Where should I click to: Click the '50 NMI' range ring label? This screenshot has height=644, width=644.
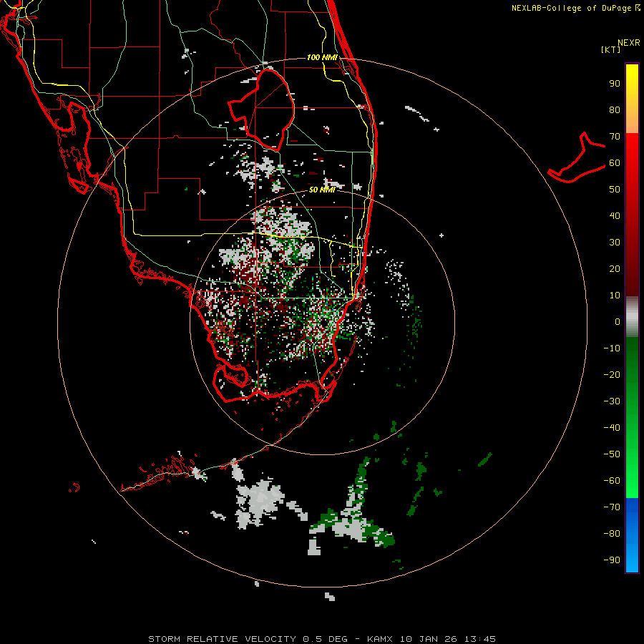click(322, 190)
